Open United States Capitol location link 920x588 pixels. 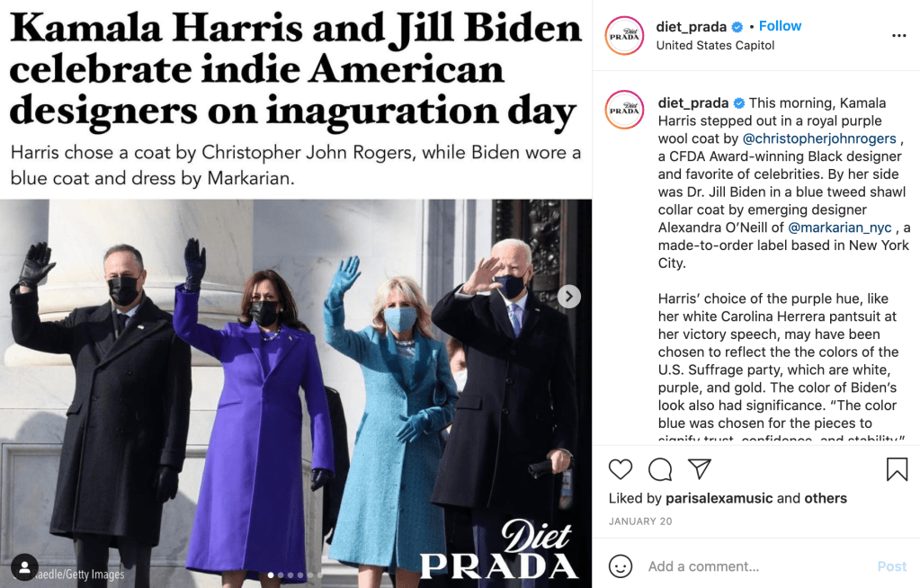715,45
